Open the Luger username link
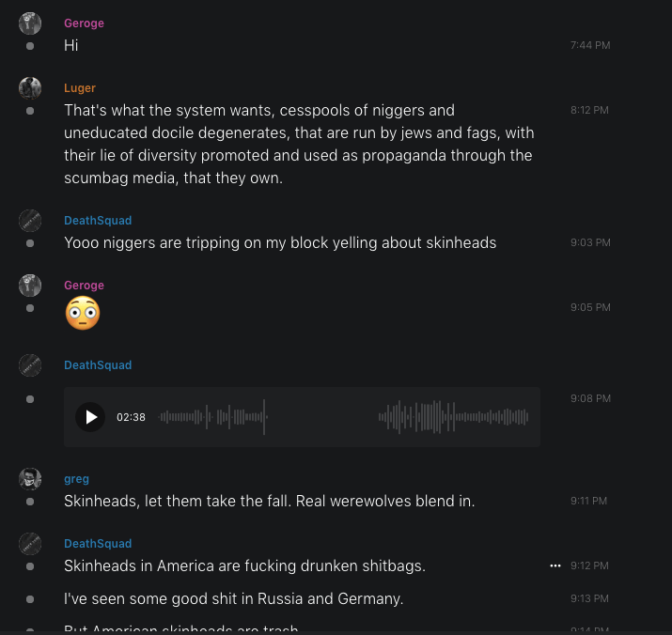This screenshot has height=635, width=672. (x=80, y=88)
